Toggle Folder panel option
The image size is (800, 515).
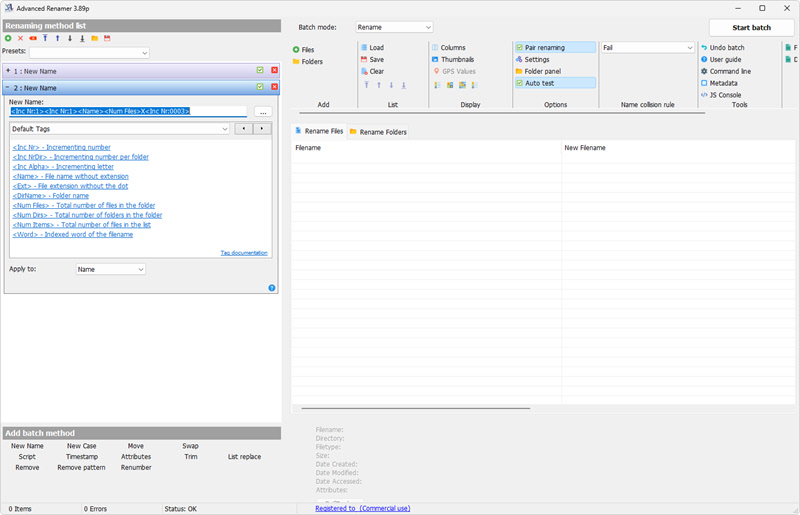pyautogui.click(x=538, y=71)
